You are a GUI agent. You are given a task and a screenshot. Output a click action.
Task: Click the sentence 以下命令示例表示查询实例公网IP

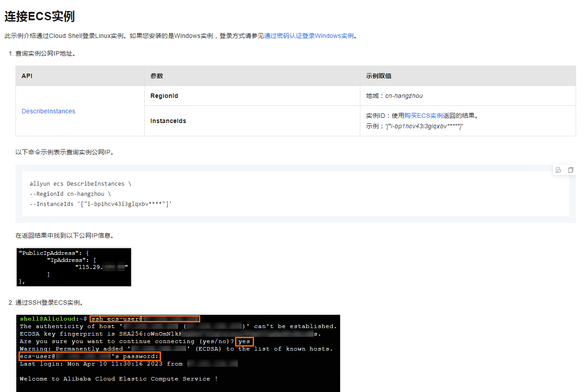(65, 153)
